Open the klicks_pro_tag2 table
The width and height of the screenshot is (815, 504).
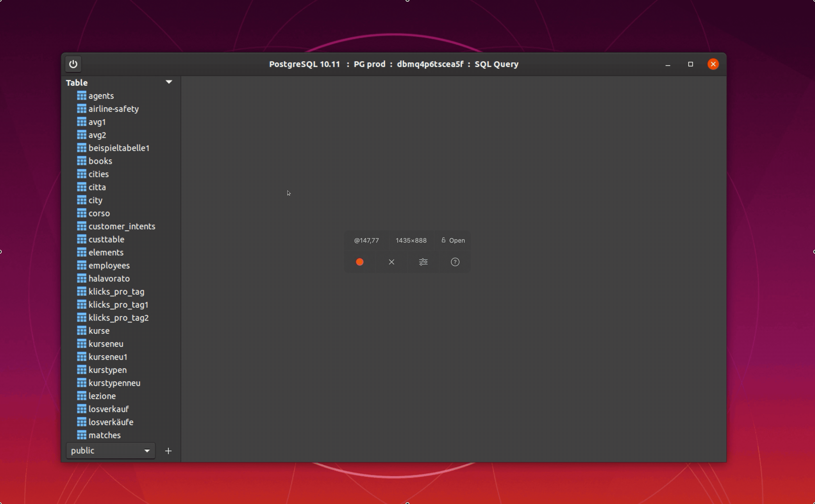(119, 318)
